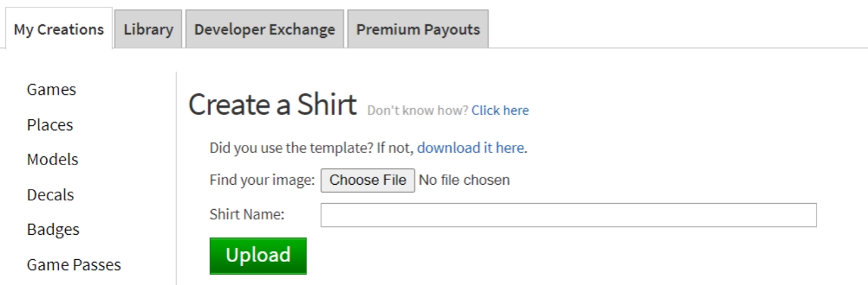Show the Models section
Viewport: 868px width, 285px height.
click(x=52, y=160)
